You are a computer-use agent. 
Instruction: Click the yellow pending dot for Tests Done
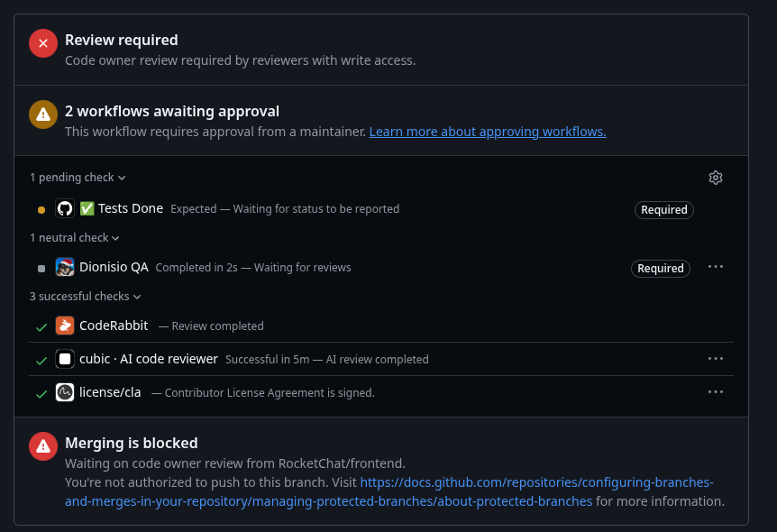(41, 210)
